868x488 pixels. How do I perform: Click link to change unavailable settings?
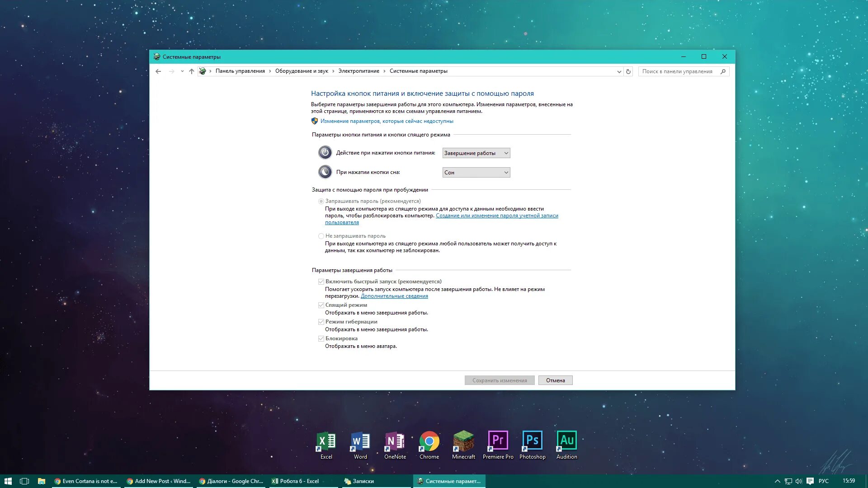[387, 121]
